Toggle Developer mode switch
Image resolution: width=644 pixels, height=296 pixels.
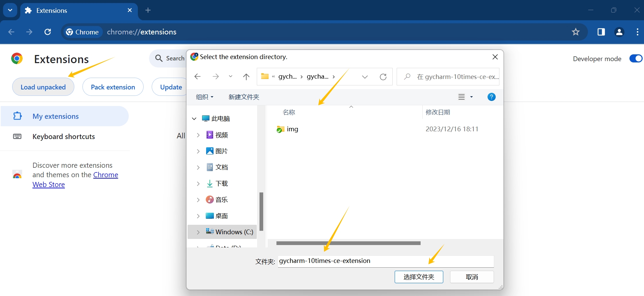click(x=636, y=59)
